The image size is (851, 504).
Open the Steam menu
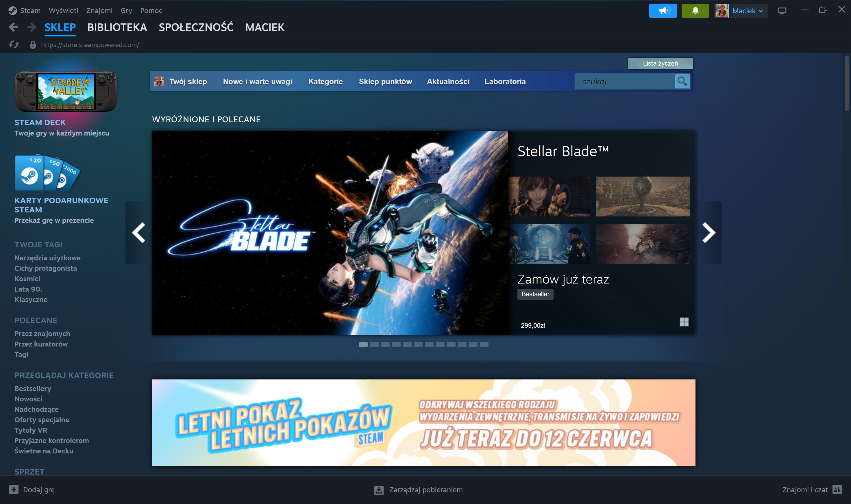(30, 10)
